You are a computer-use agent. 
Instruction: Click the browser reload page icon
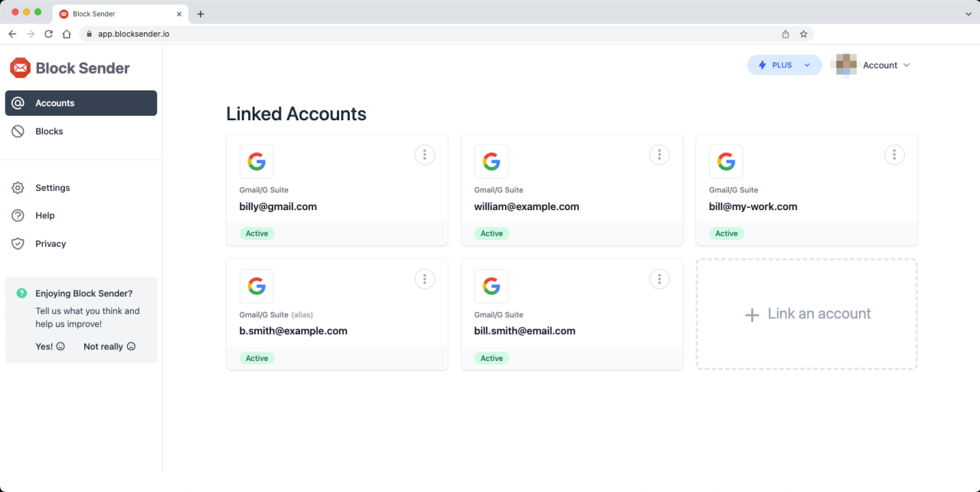point(49,34)
